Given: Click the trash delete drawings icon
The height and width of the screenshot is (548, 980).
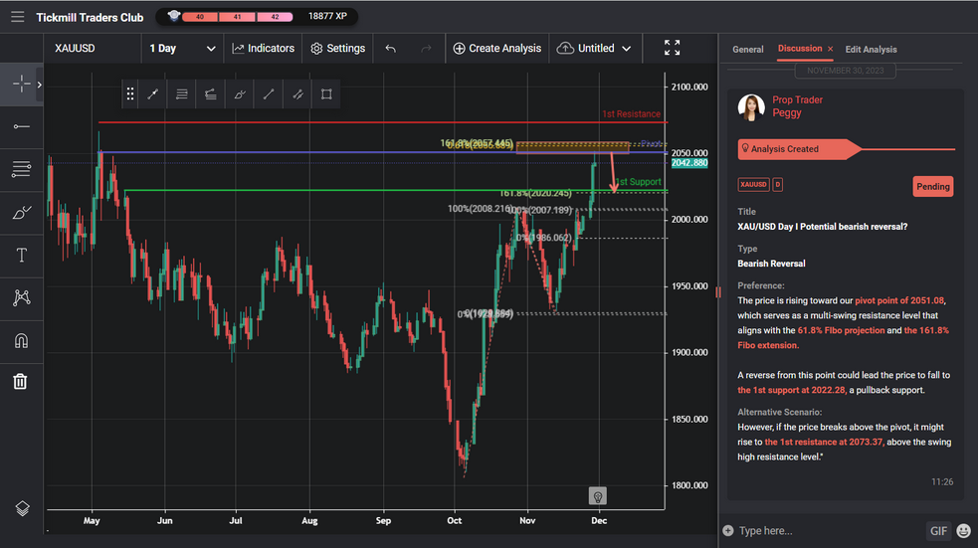Looking at the screenshot, I should pyautogui.click(x=20, y=381).
